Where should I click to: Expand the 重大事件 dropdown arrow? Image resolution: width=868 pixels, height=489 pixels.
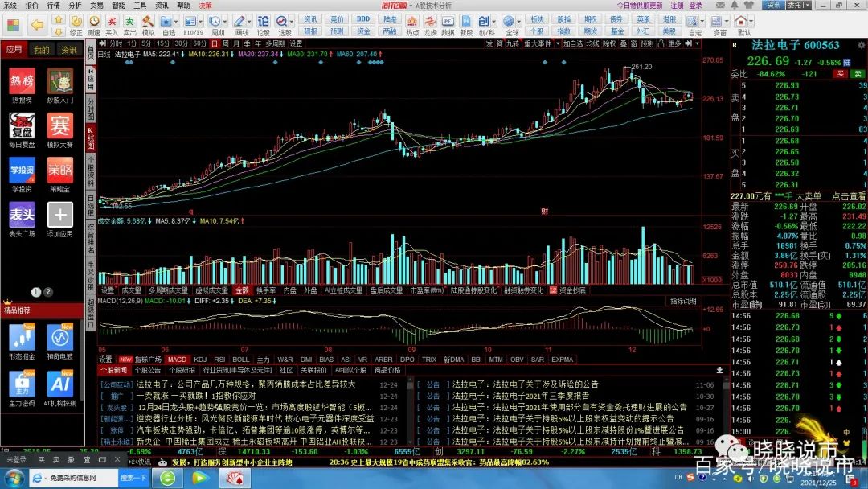click(x=558, y=43)
